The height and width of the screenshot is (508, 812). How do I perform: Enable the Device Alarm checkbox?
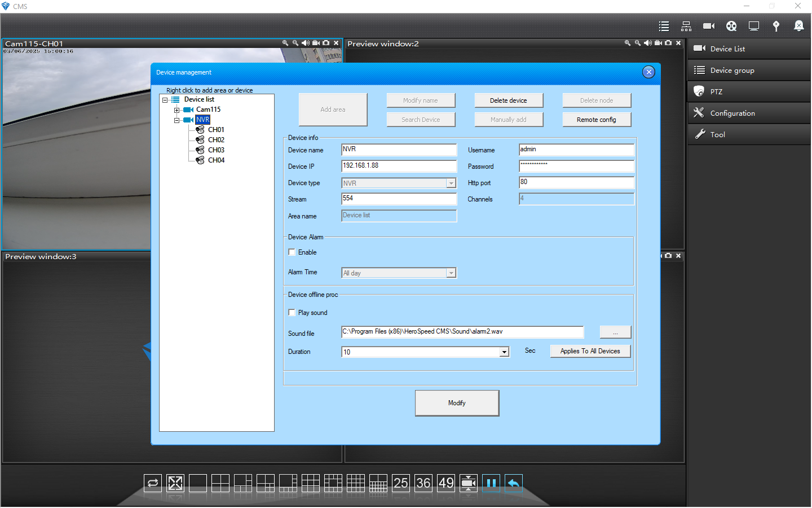292,252
